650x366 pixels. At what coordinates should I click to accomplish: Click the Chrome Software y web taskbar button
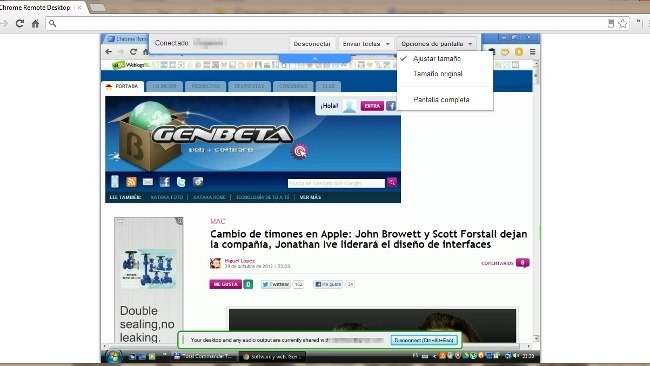[x=273, y=356]
